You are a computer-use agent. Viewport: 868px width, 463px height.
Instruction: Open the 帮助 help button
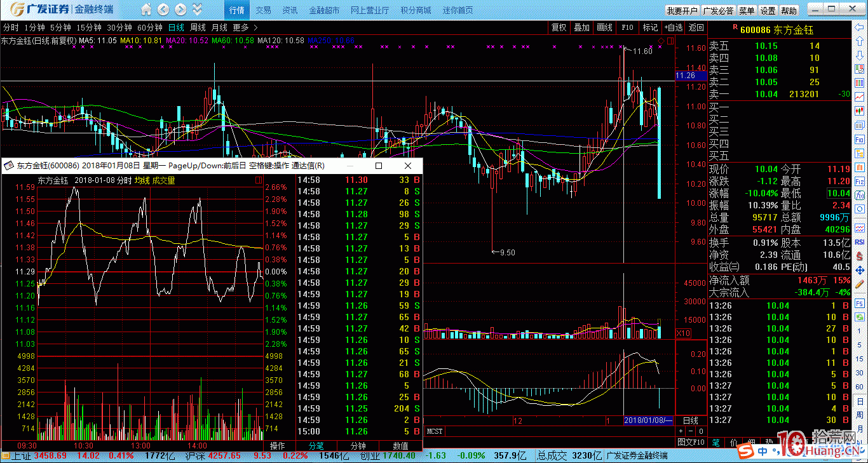pyautogui.click(x=789, y=11)
